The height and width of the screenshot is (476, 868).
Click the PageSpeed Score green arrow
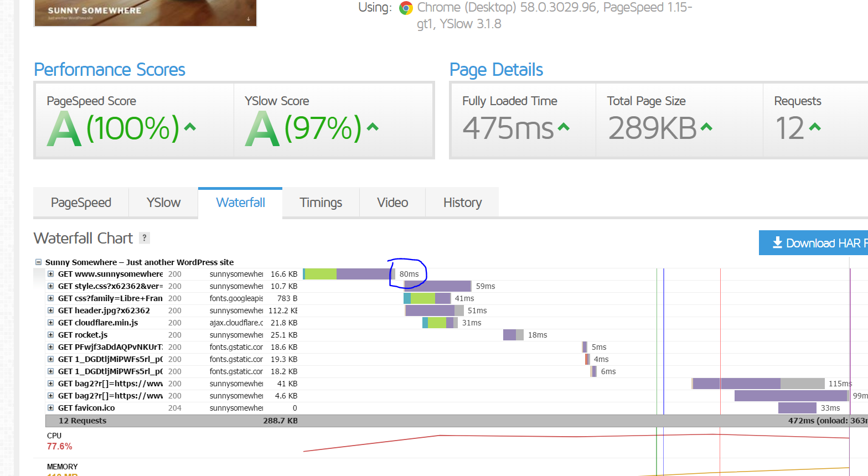coord(190,127)
